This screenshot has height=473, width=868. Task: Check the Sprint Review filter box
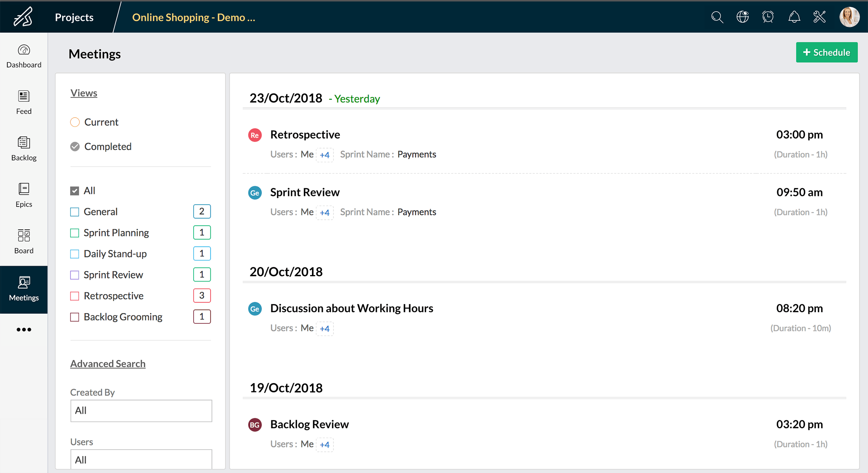pos(75,275)
